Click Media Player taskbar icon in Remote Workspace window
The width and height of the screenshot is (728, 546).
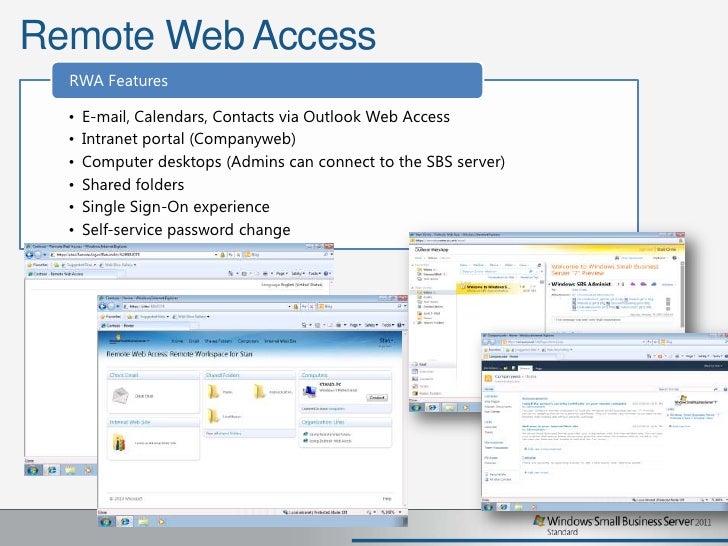point(161,521)
